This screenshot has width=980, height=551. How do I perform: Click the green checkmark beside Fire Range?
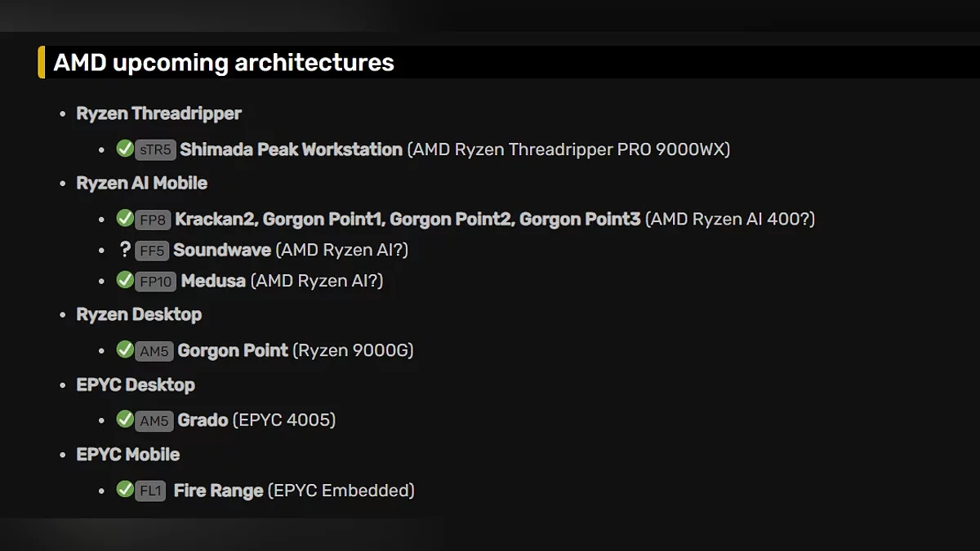pyautogui.click(x=125, y=489)
